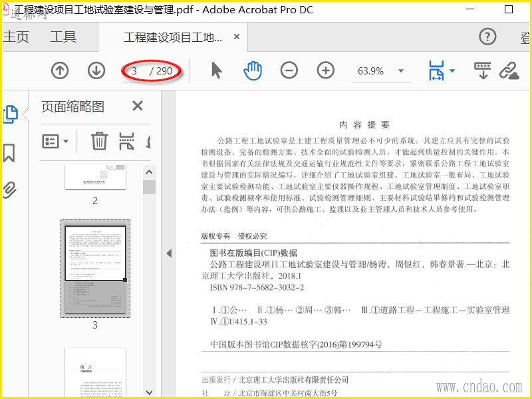The height and width of the screenshot is (399, 532).
Task: Click the 图书在版编目(CIP)数据 heading
Action: pos(253,253)
